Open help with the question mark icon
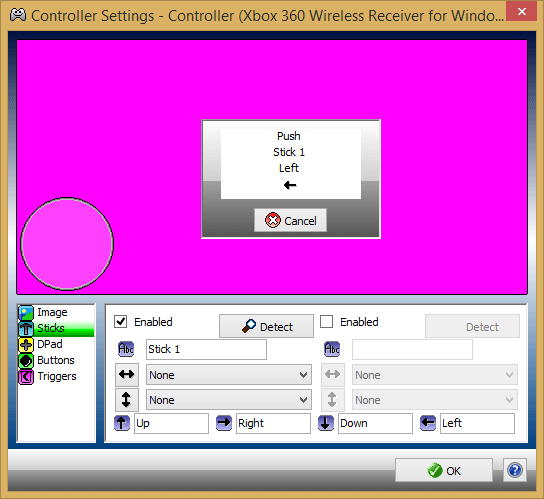Screen dimensions: 544x499 point(515,470)
